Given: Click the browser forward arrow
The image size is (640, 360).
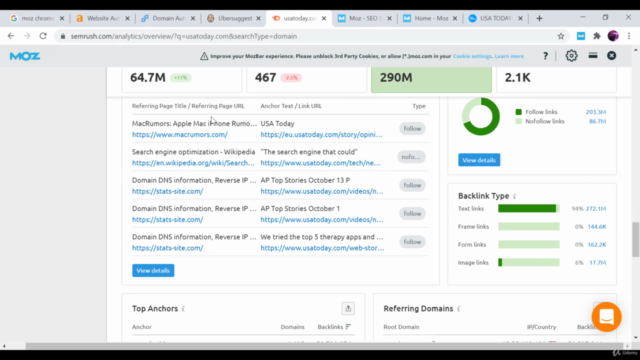Looking at the screenshot, I should 27,36.
